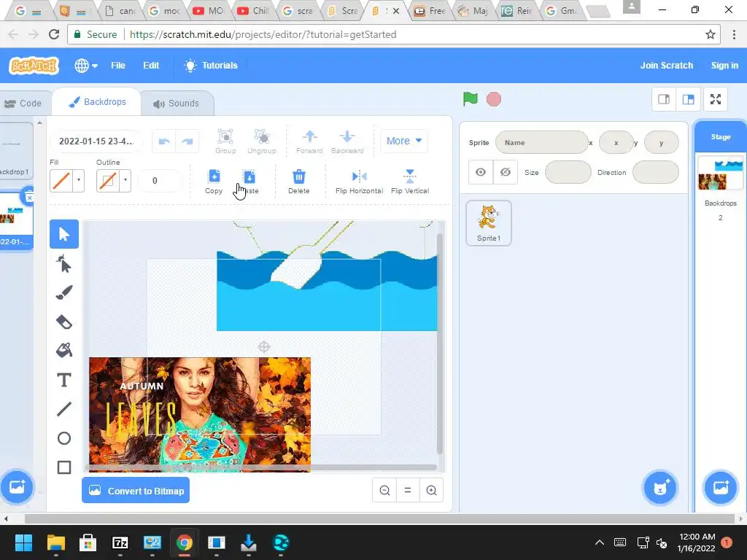This screenshot has width=747, height=560.
Task: Select the Rectangle tool
Action: click(x=64, y=467)
